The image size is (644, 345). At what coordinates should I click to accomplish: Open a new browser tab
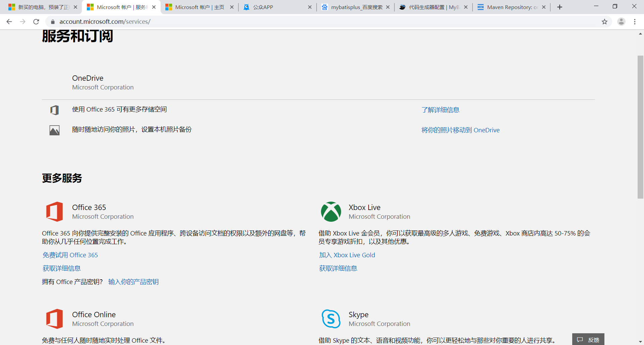point(559,7)
